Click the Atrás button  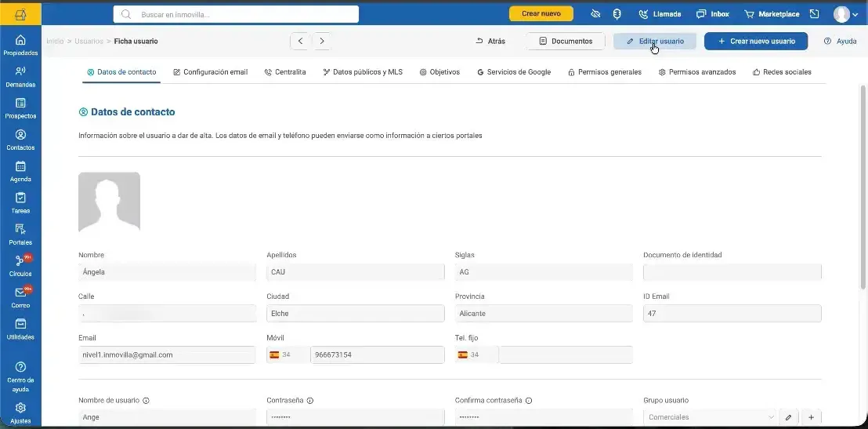pos(490,41)
